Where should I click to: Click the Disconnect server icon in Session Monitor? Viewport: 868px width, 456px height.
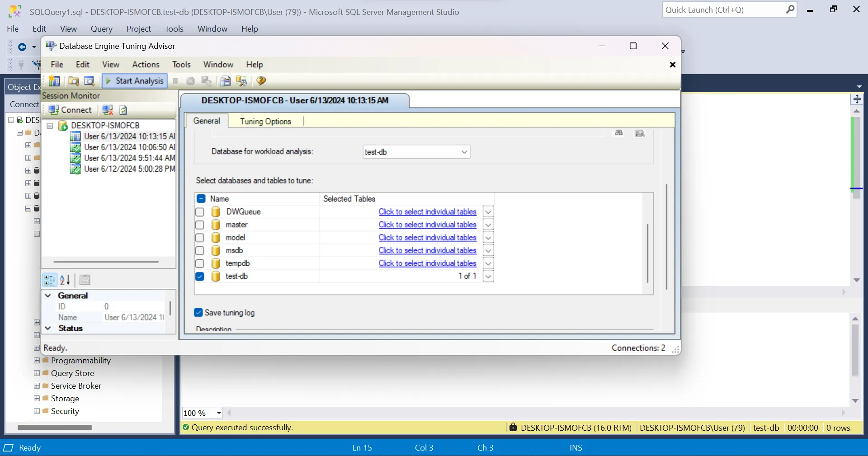coord(108,110)
